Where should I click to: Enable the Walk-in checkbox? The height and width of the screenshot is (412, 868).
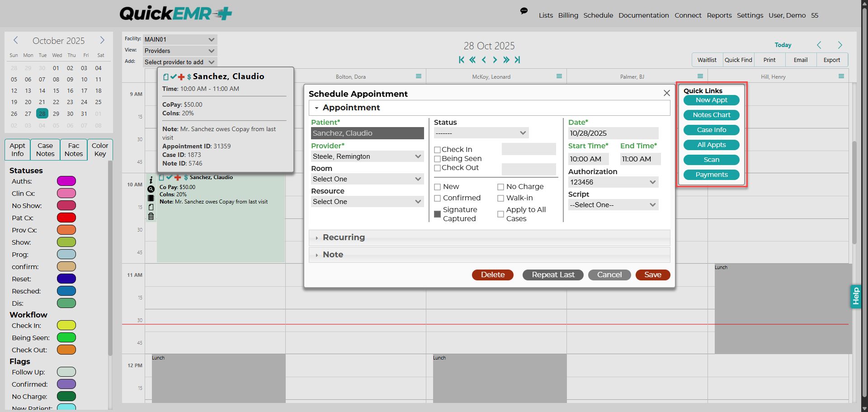click(x=500, y=198)
